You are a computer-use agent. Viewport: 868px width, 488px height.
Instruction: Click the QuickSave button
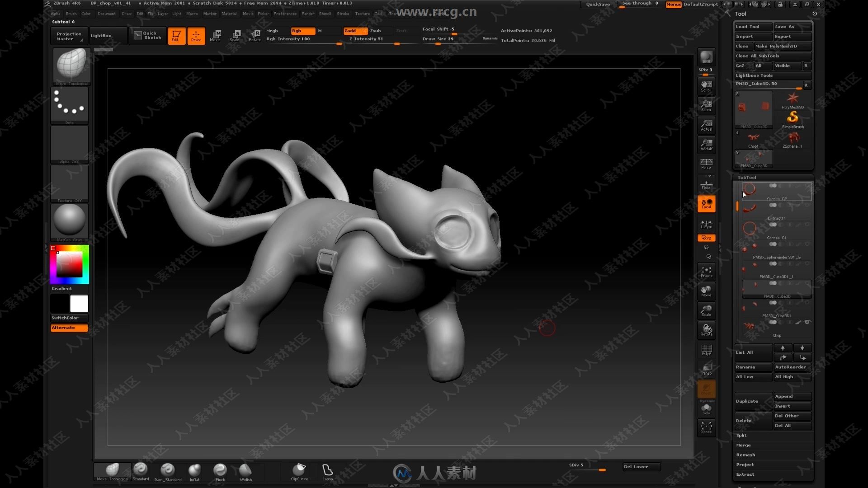tap(598, 5)
